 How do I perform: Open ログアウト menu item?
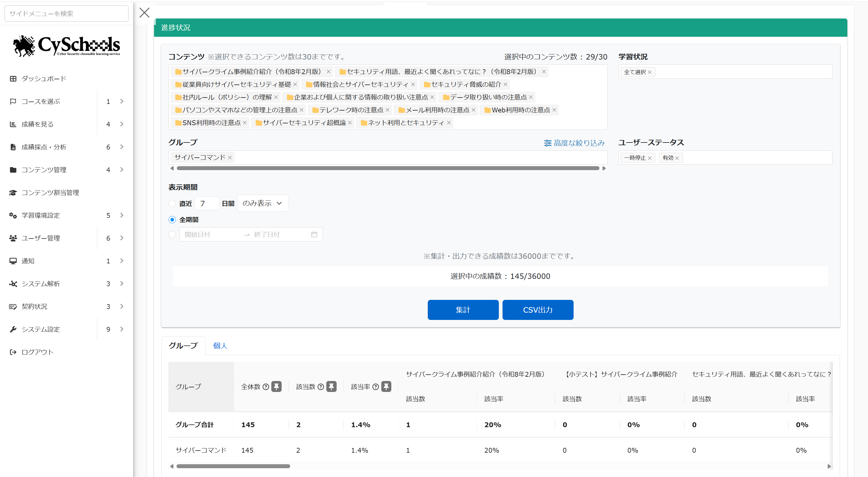pyautogui.click(x=37, y=352)
